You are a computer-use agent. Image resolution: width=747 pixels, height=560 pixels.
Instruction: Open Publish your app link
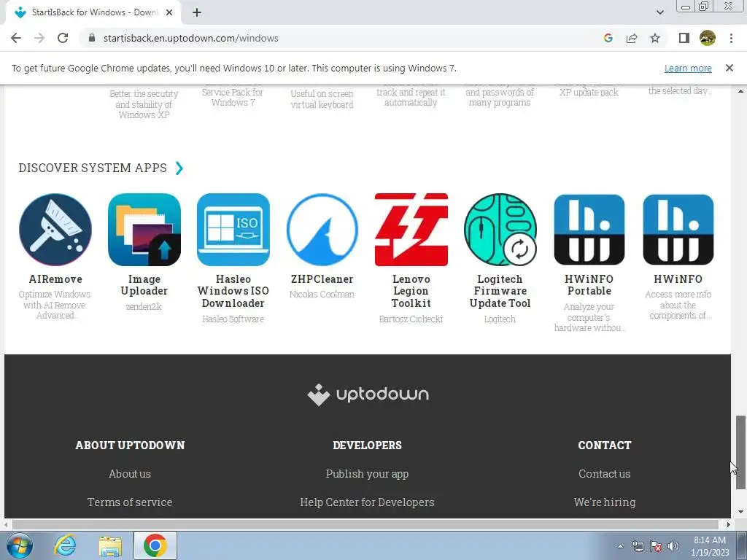368,474
